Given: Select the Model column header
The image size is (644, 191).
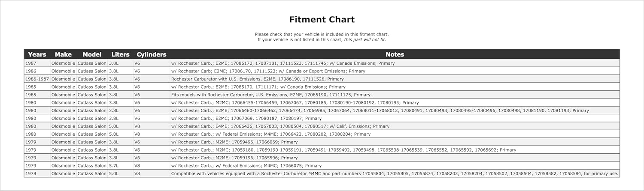Looking at the screenshot, I should tap(92, 54).
